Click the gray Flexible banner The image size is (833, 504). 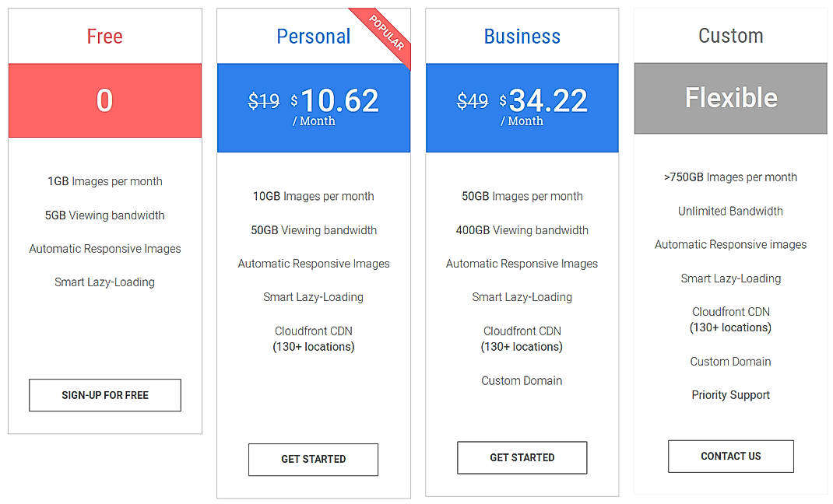coord(730,98)
